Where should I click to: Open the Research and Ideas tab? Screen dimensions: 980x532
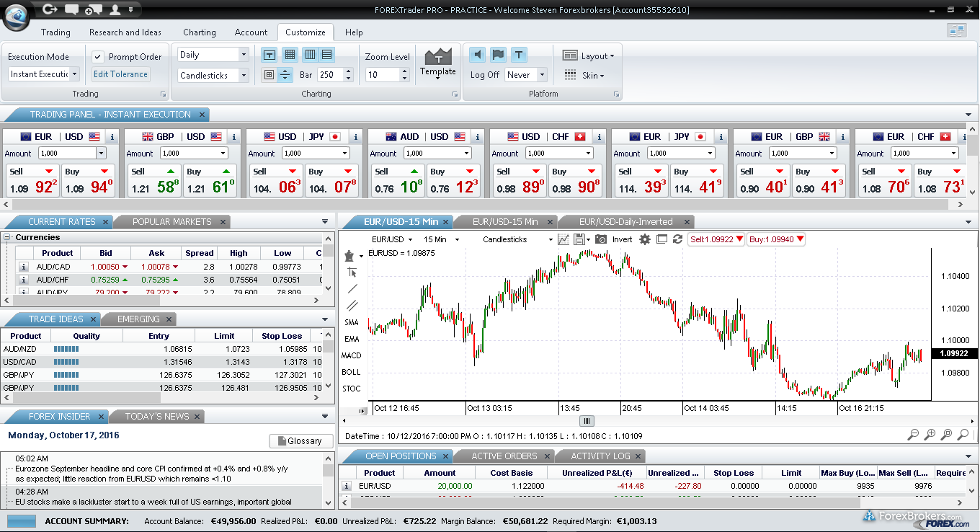tap(125, 32)
